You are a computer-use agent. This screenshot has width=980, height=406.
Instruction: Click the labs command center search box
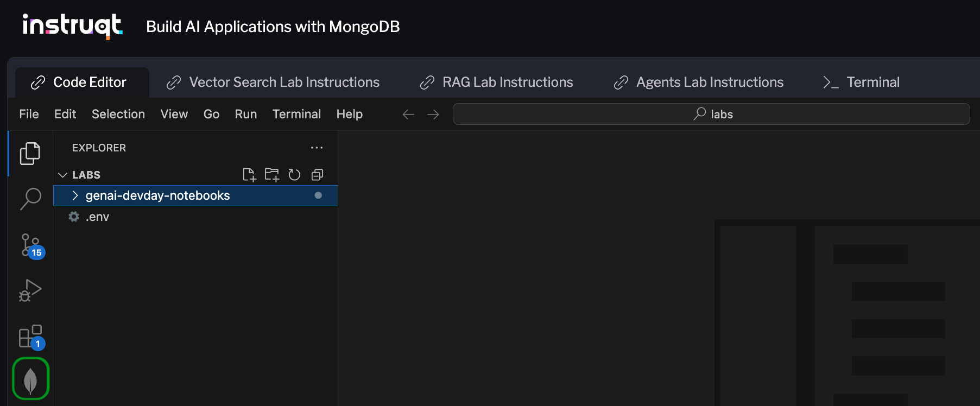711,114
